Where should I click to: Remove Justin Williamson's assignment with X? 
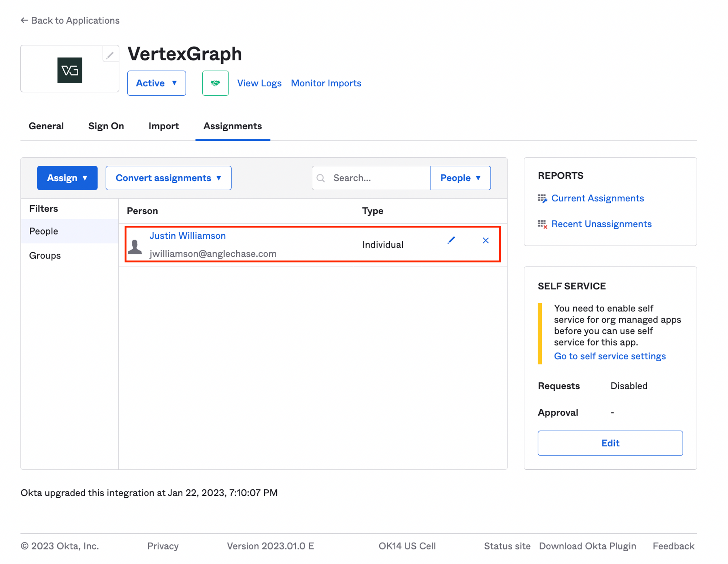485,240
